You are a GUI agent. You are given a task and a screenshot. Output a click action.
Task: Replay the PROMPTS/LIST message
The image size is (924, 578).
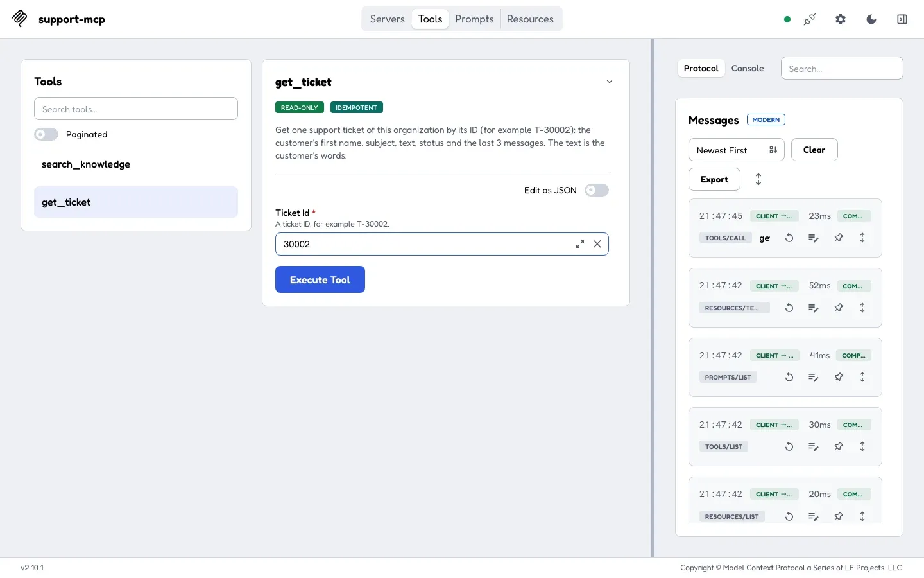coord(789,377)
